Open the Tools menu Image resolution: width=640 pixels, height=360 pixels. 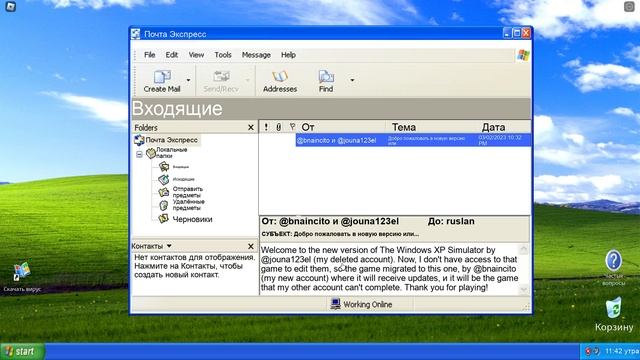pos(223,55)
